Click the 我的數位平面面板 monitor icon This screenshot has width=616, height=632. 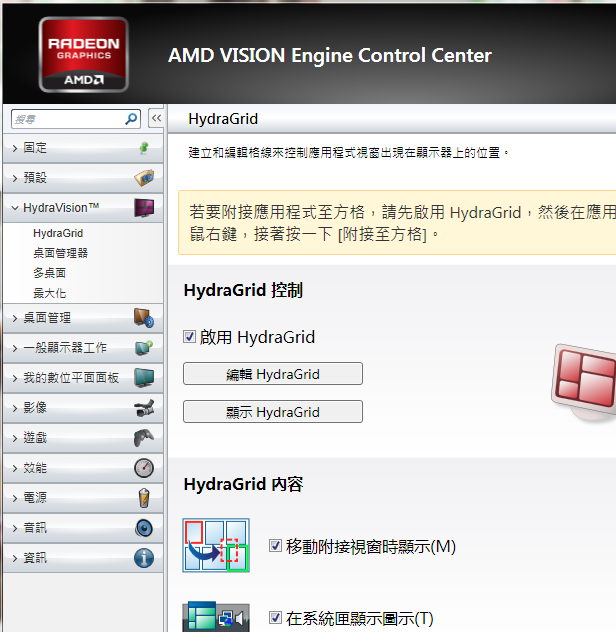tap(144, 378)
